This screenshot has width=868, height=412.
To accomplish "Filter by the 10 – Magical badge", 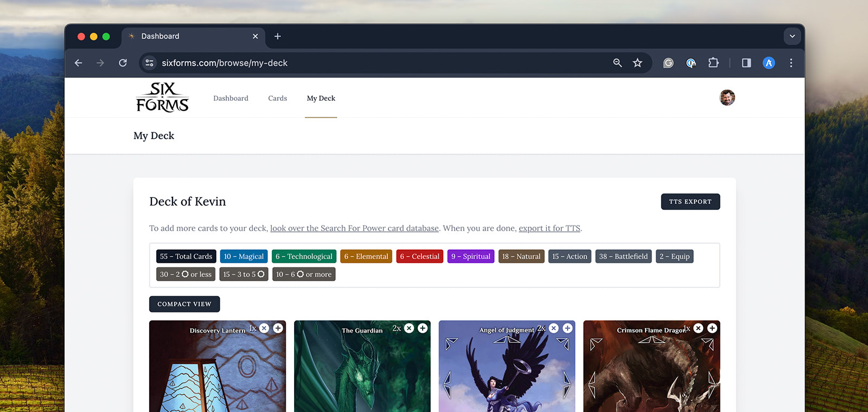I will tap(244, 256).
